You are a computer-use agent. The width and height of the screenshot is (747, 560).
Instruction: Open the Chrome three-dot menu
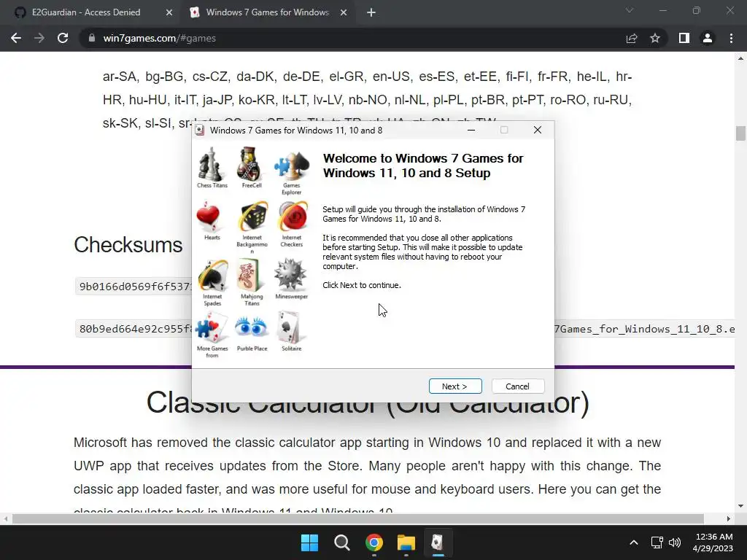[x=731, y=38]
